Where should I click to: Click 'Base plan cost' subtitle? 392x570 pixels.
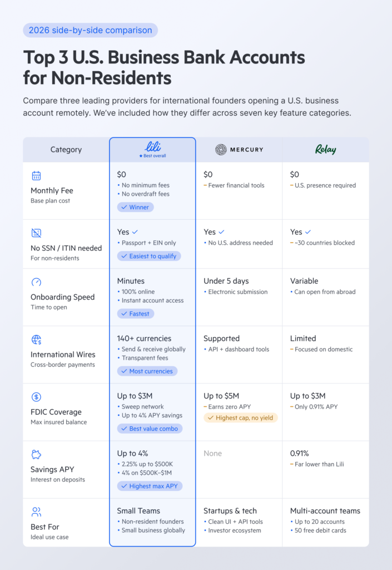[51, 200]
